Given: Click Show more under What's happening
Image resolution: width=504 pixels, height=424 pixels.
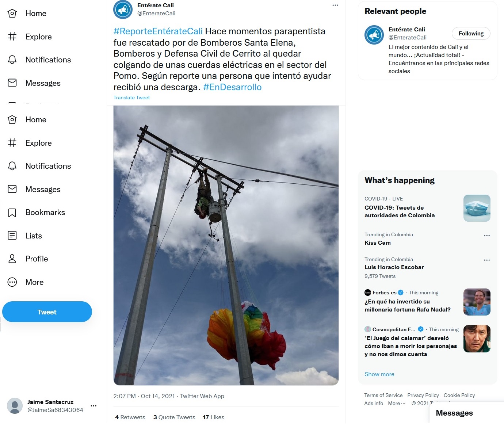Looking at the screenshot, I should click(379, 374).
